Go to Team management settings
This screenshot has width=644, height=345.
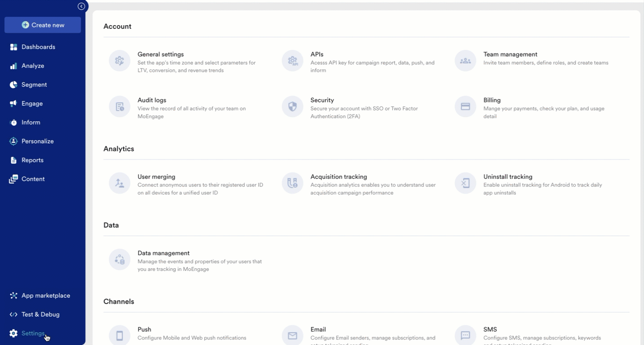[510, 54]
